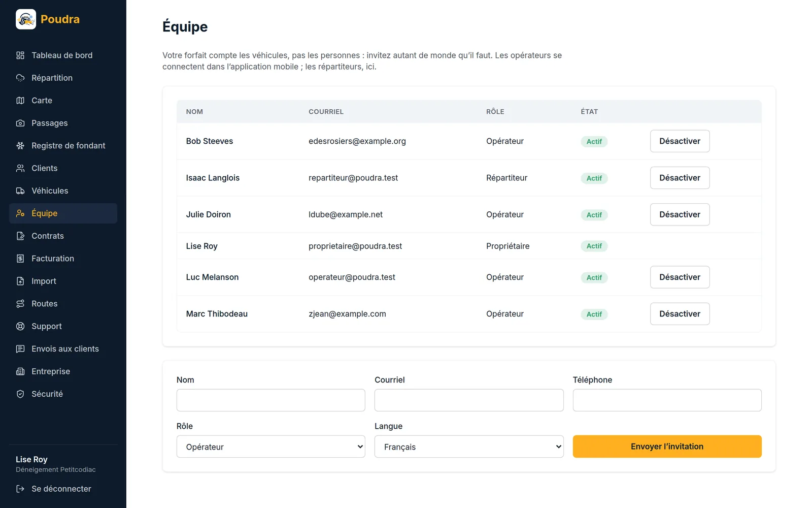
Task: Click the ÉTAT column header
Action: (589, 112)
